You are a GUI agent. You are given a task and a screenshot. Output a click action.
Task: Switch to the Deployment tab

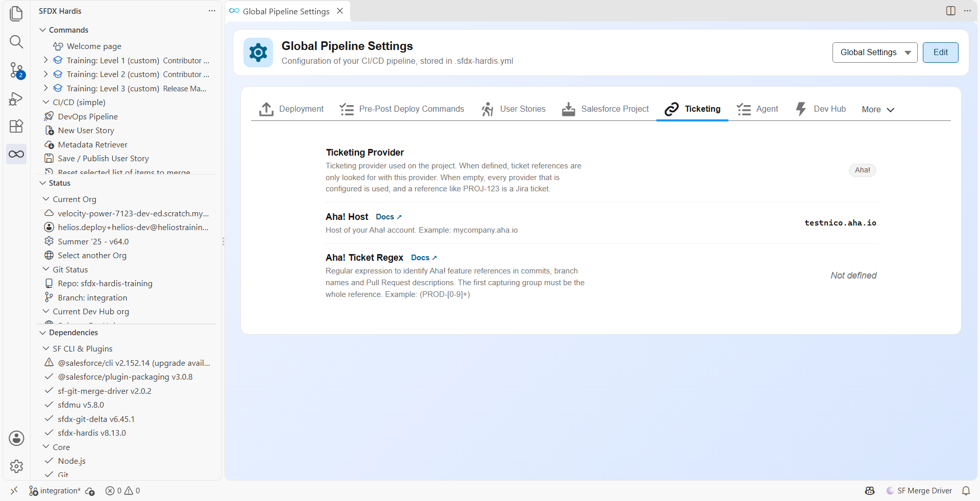click(291, 109)
